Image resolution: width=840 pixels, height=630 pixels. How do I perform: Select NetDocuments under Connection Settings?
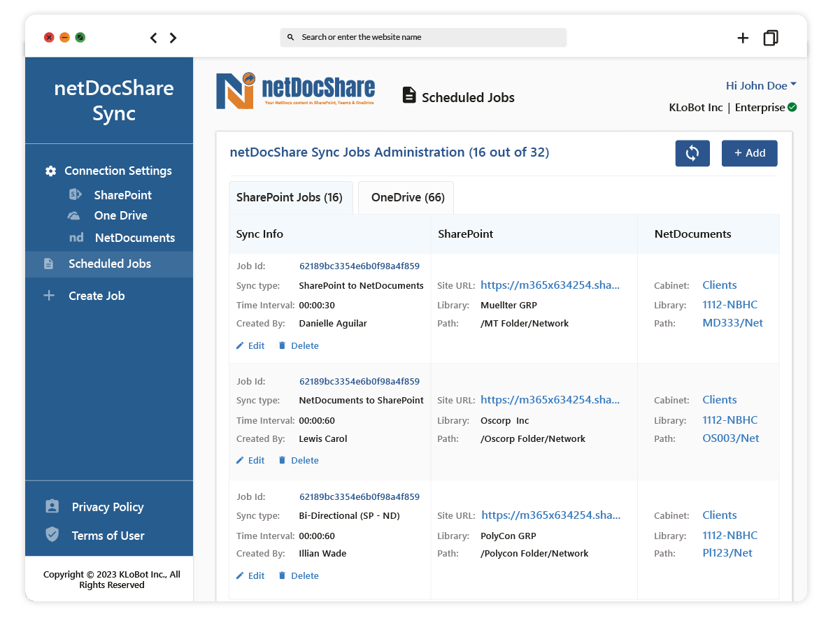click(x=134, y=238)
